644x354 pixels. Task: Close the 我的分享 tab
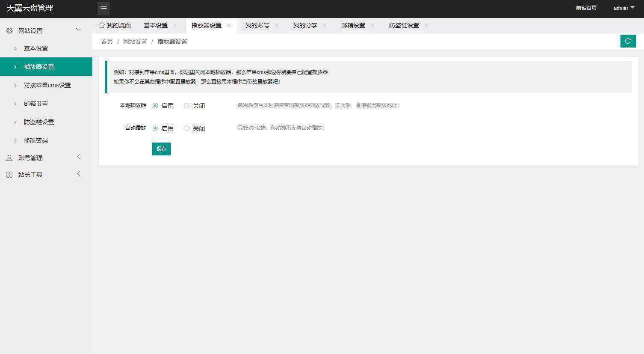point(325,25)
